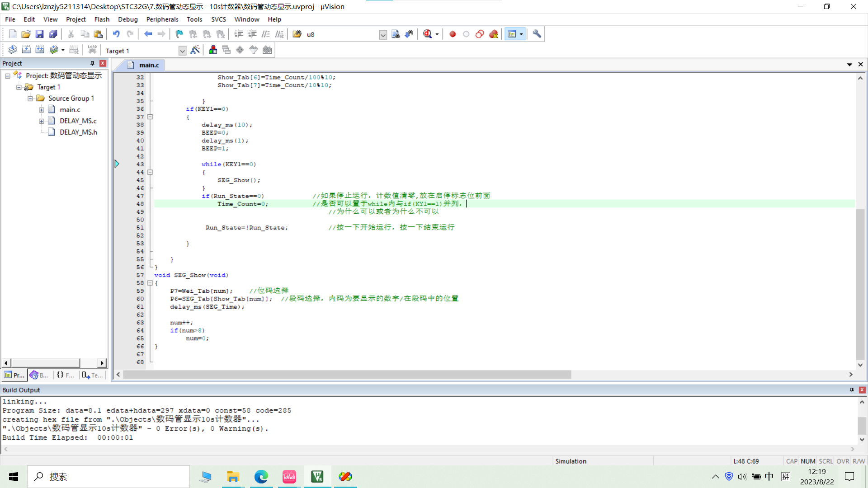868x488 pixels.
Task: Open the Target 1 selection dropdown
Action: [x=182, y=51]
